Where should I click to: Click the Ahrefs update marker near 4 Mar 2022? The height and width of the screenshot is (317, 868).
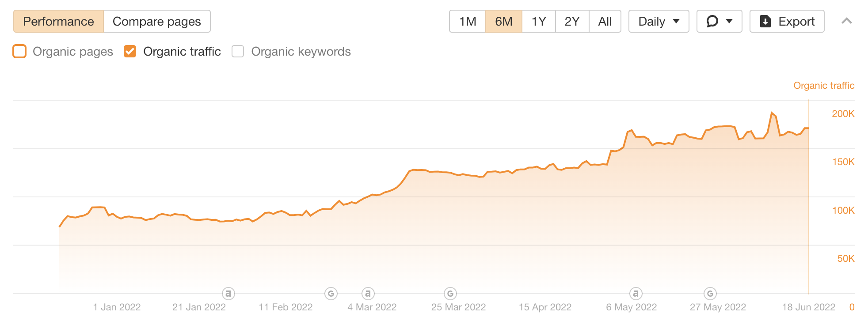click(368, 293)
